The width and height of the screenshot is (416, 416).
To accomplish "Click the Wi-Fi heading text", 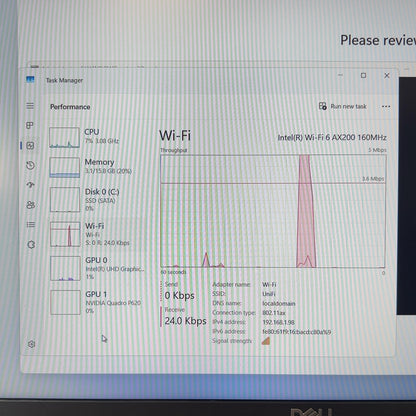I will (x=175, y=135).
